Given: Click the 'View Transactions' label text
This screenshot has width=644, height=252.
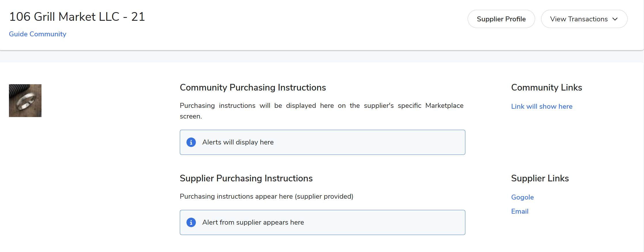Looking at the screenshot, I should click(579, 19).
